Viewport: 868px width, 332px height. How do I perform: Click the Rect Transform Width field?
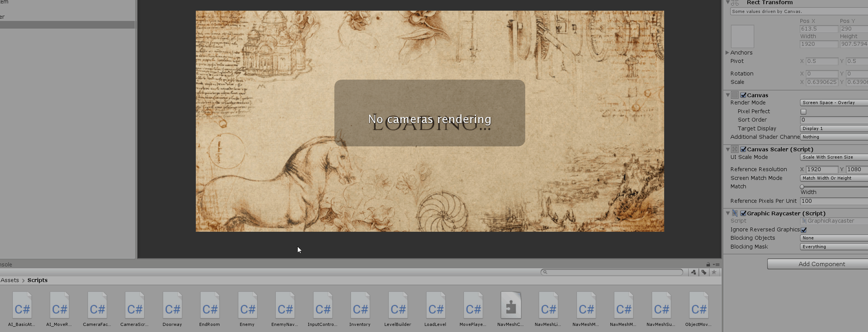pyautogui.click(x=819, y=44)
